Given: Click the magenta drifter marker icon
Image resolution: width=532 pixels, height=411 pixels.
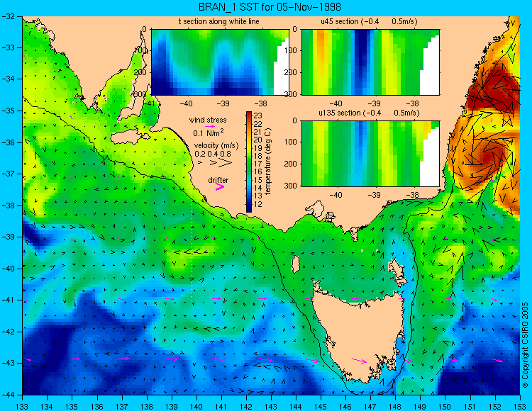Looking at the screenshot, I should 219,186.
